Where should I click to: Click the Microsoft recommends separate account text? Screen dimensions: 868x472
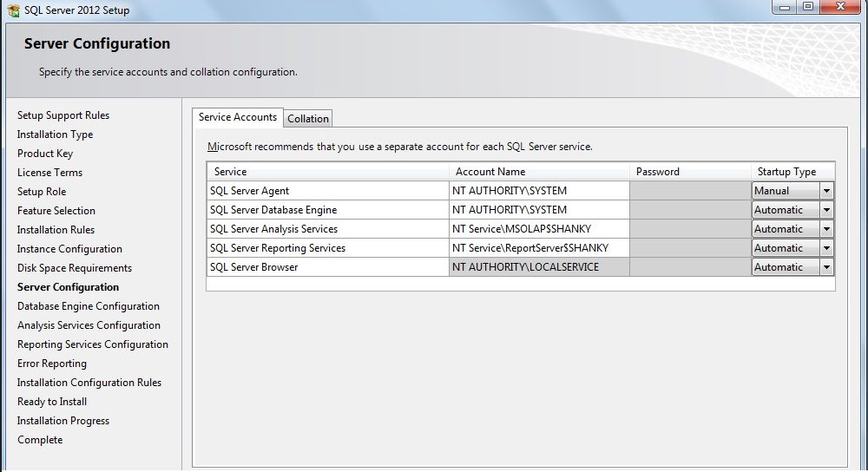(x=399, y=147)
